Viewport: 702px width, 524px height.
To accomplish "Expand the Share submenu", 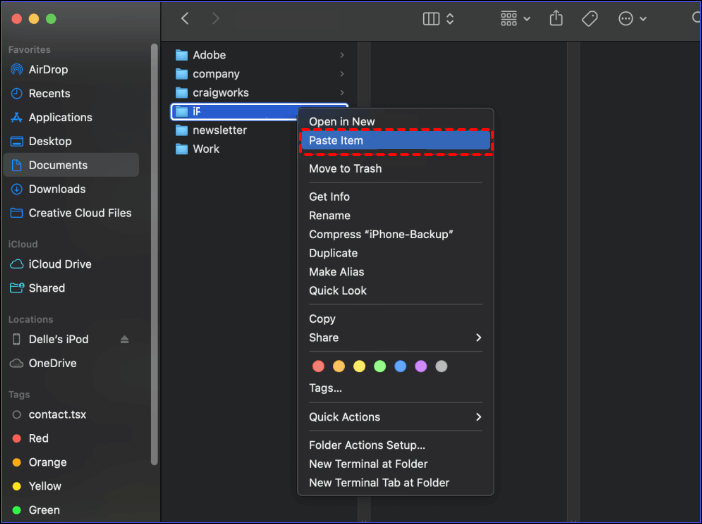I will (x=395, y=338).
